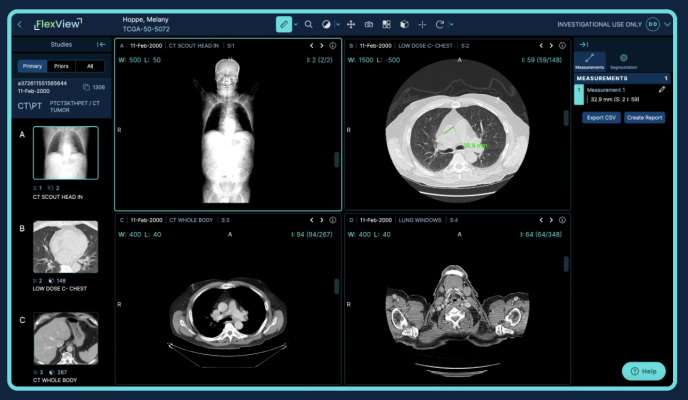Switch study filter to All
688x400 pixels.
coord(89,66)
